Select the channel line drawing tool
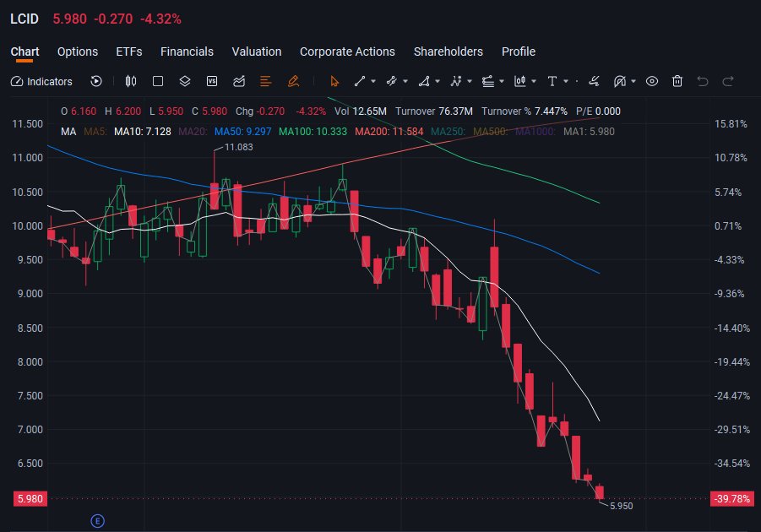761x532 pixels. [392, 82]
